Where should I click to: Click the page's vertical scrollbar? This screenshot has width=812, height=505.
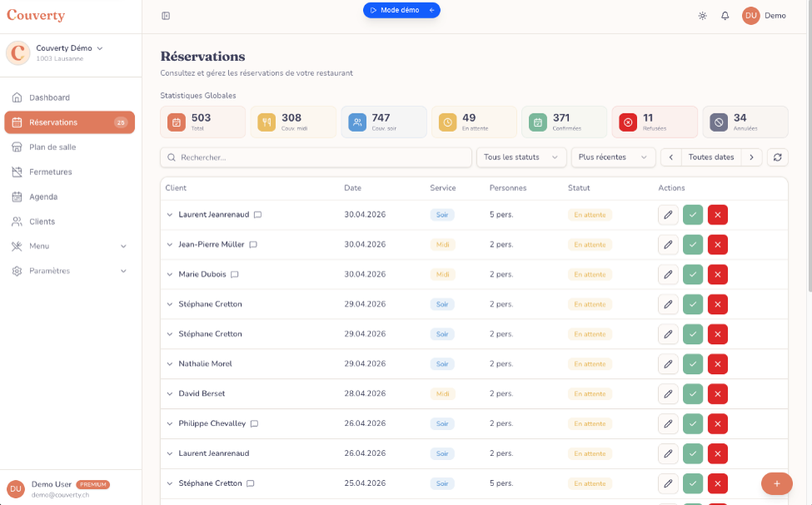810,145
